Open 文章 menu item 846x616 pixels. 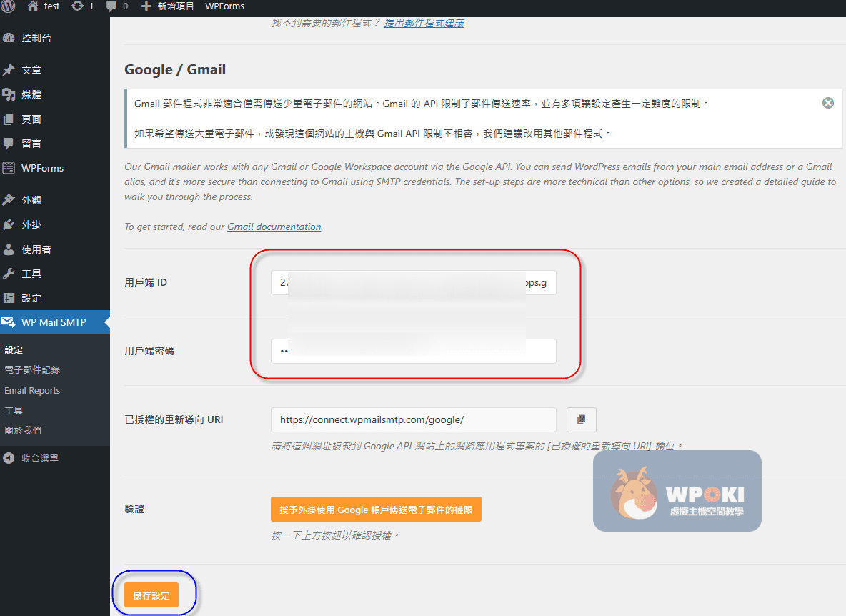point(31,69)
